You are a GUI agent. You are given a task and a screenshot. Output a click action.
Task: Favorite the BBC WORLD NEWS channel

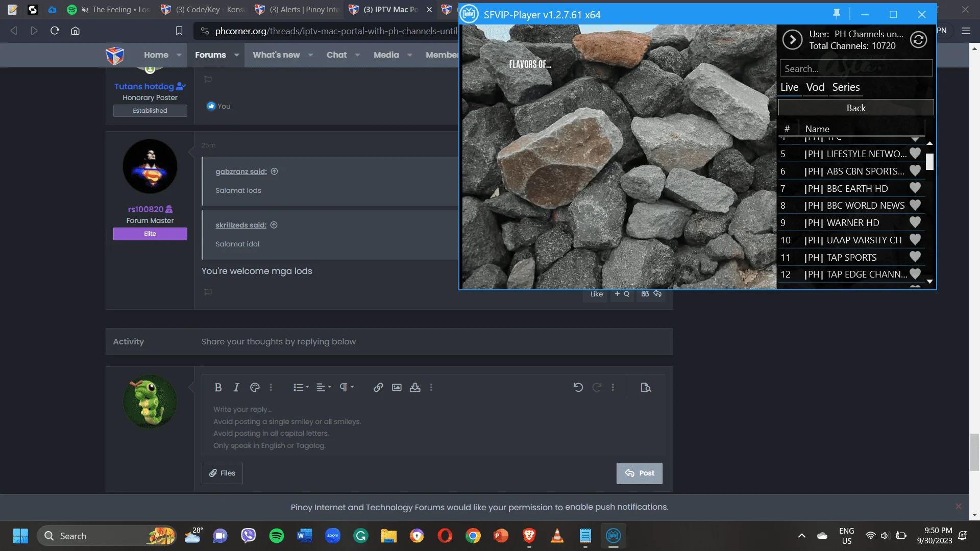pyautogui.click(x=915, y=205)
